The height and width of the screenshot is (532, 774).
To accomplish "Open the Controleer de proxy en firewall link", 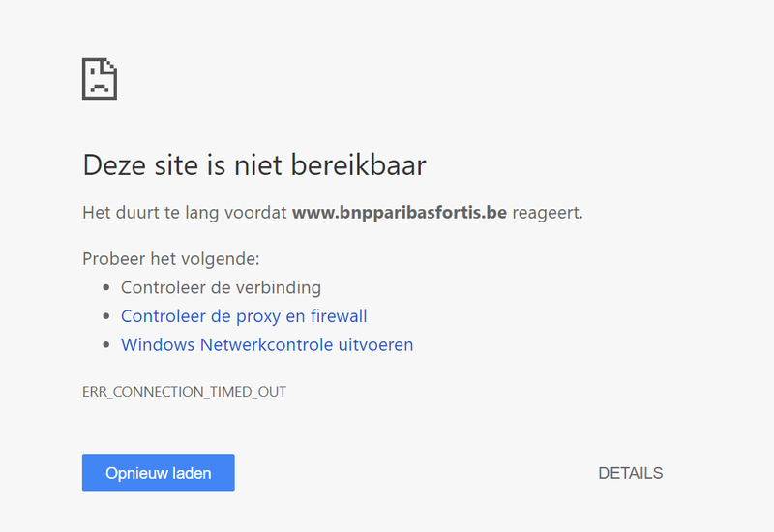I will pyautogui.click(x=244, y=316).
